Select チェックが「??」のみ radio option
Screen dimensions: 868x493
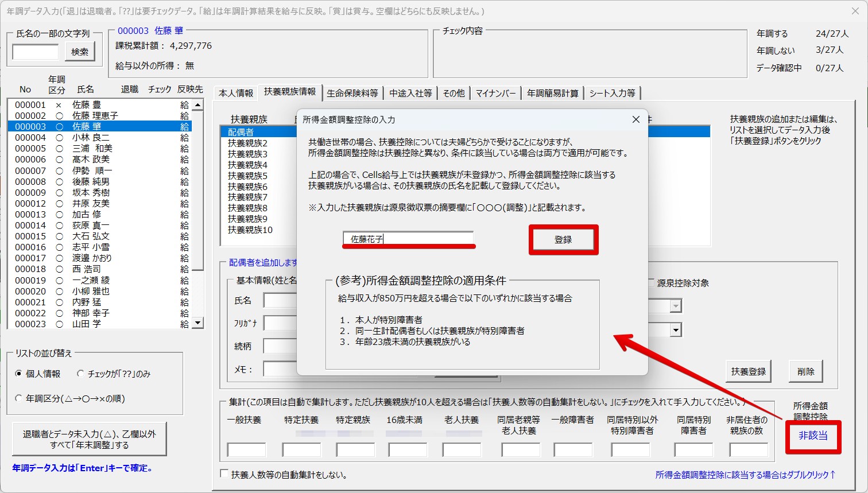80,374
